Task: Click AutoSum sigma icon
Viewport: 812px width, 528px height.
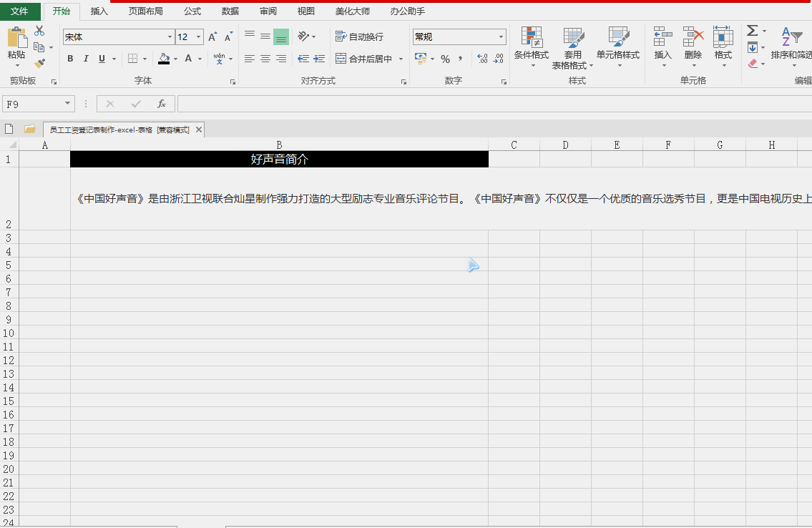Action: [753, 31]
